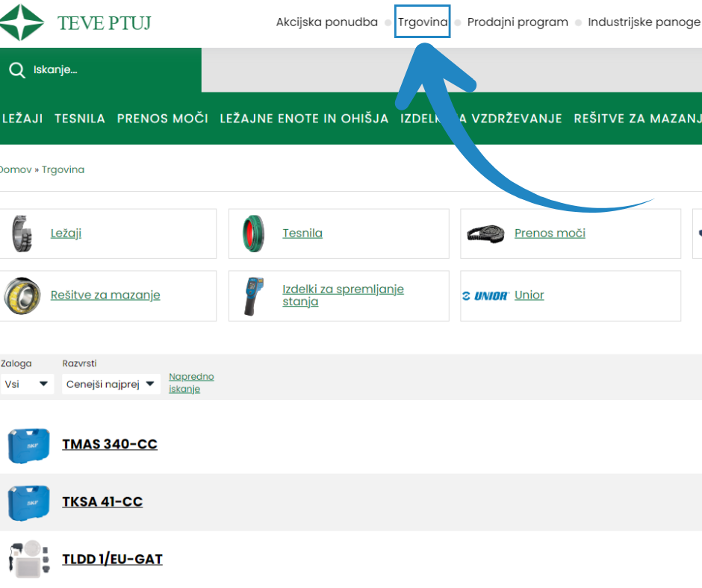
Task: Open the Zaloga stock filter dropdown
Action: click(27, 384)
